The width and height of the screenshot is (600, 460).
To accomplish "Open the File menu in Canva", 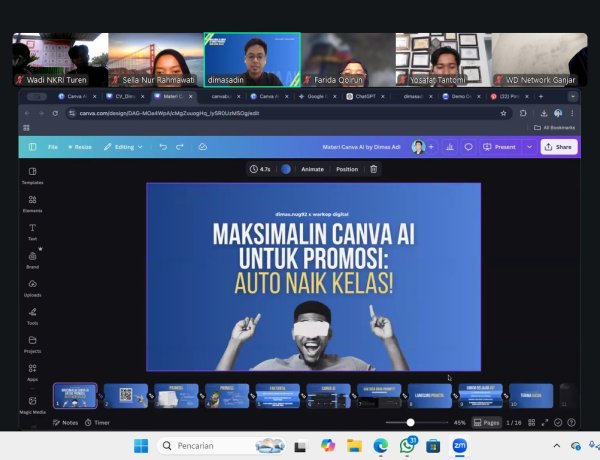I will tap(53, 147).
